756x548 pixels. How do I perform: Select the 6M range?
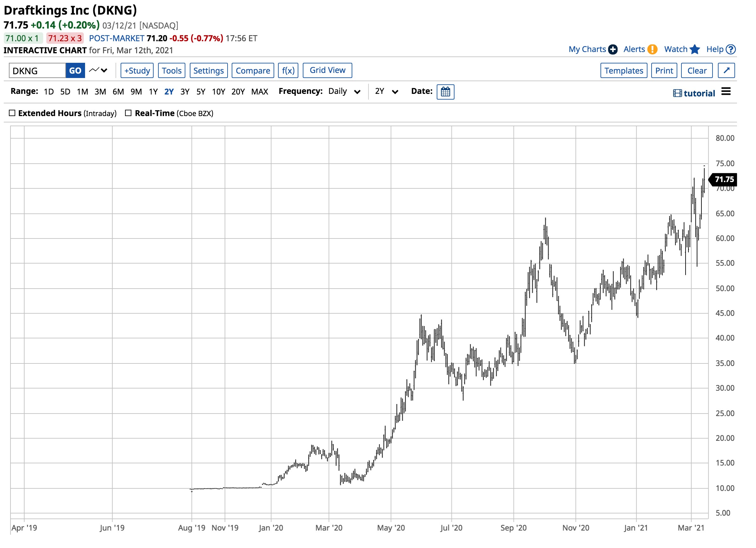(118, 92)
